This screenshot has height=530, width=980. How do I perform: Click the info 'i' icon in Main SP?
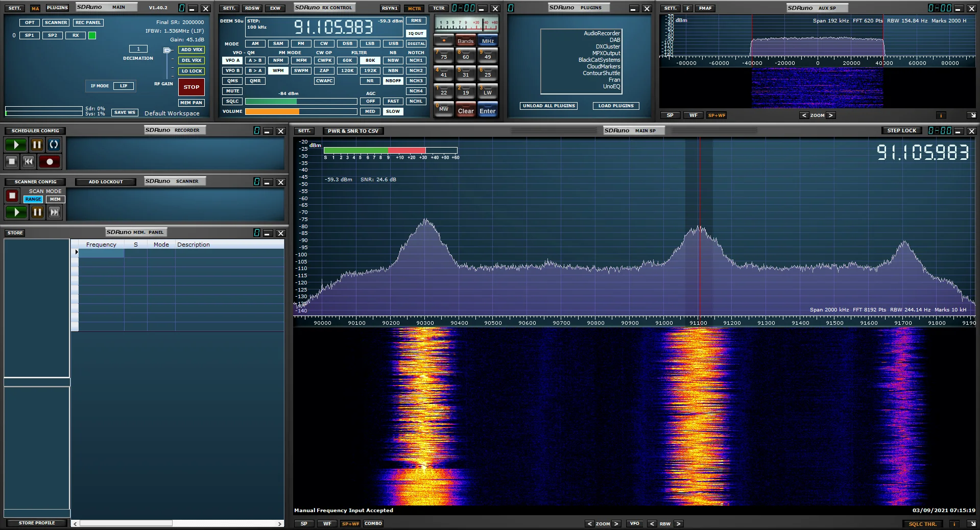pyautogui.click(x=953, y=524)
